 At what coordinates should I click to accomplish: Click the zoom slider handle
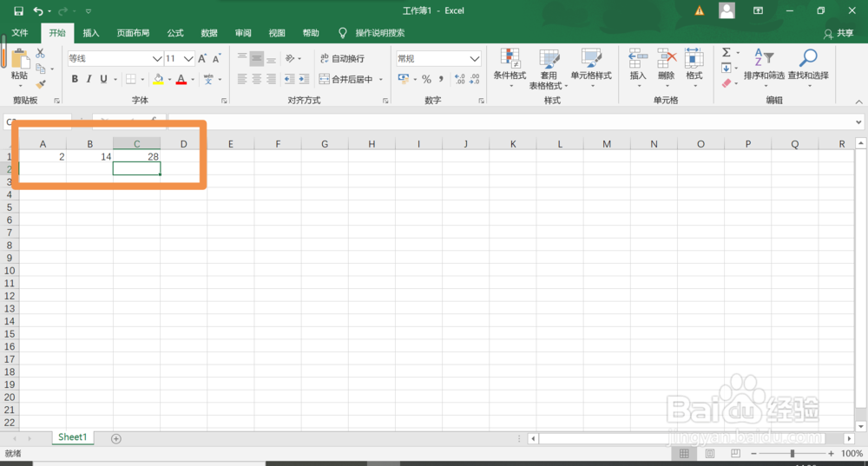792,453
